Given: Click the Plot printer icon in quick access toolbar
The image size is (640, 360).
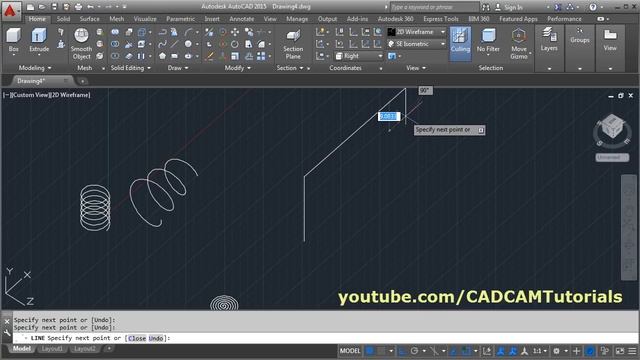Looking at the screenshot, I should point(78,7).
